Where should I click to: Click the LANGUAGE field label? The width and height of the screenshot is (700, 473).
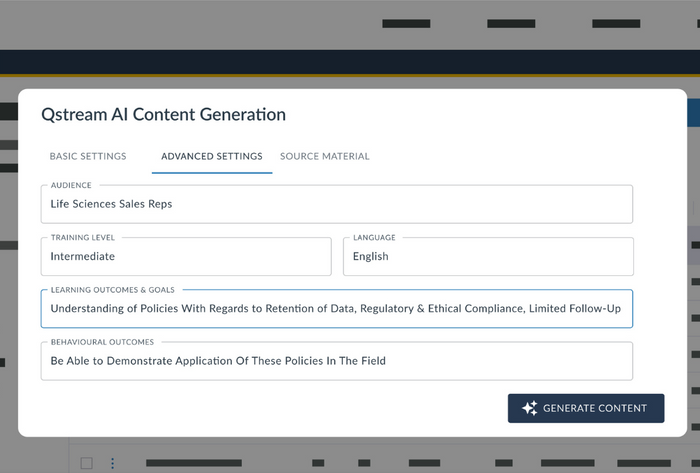[374, 237]
